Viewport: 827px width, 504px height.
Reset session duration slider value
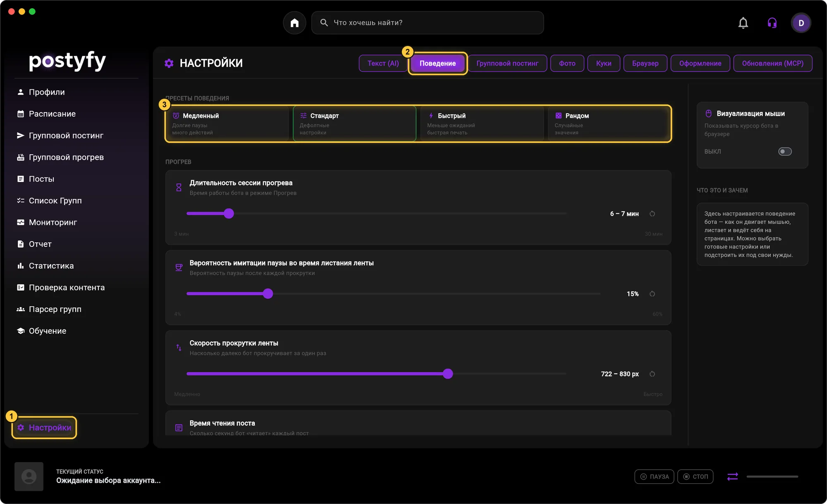click(x=652, y=214)
